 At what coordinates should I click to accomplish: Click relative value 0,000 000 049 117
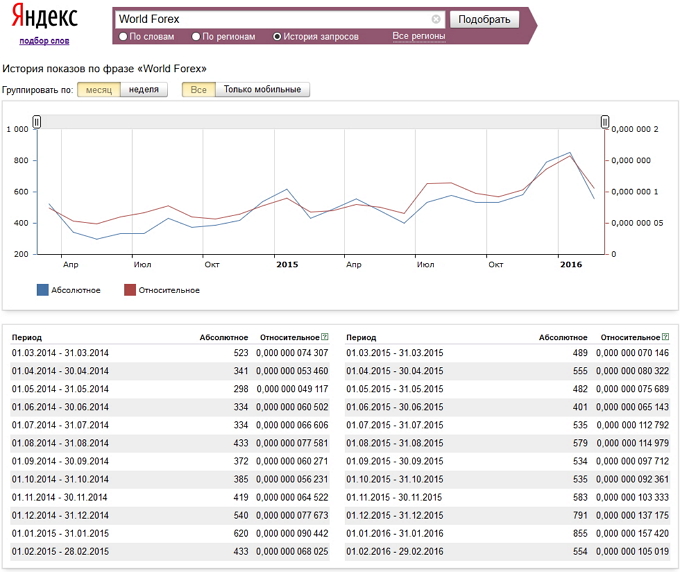point(292,389)
